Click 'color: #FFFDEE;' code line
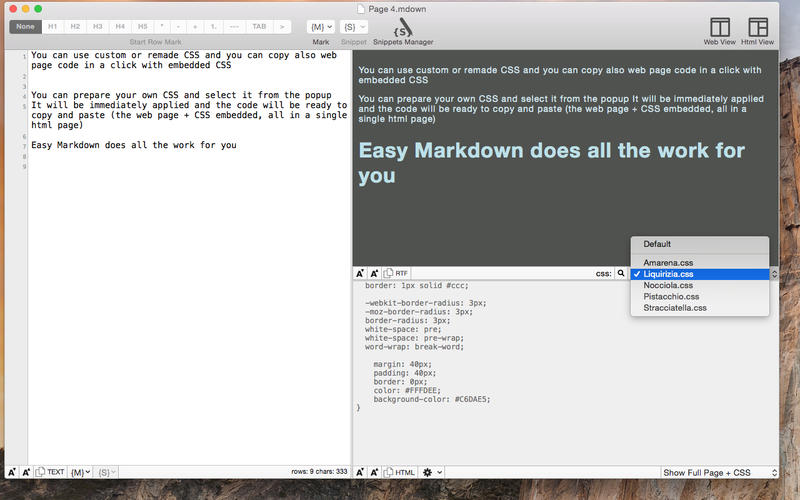 tap(407, 391)
